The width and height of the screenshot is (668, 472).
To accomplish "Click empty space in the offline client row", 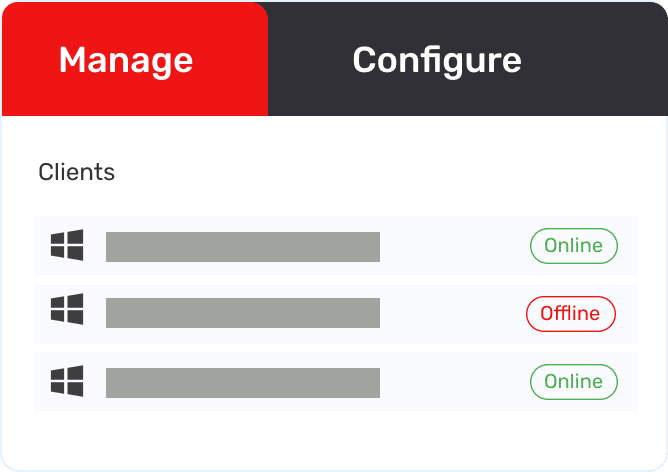I will (x=455, y=313).
